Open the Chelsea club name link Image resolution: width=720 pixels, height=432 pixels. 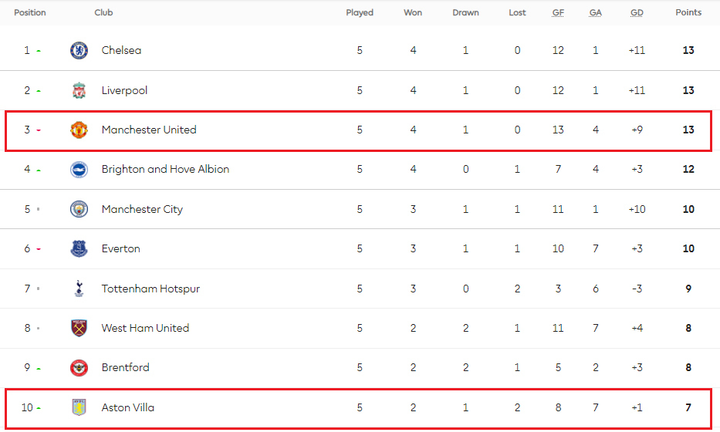[121, 51]
